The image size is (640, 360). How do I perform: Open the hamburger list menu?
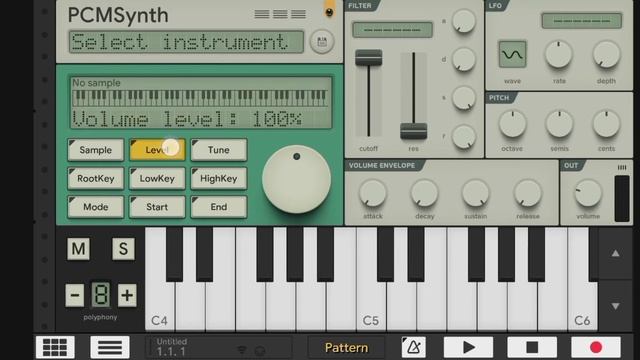click(x=110, y=347)
